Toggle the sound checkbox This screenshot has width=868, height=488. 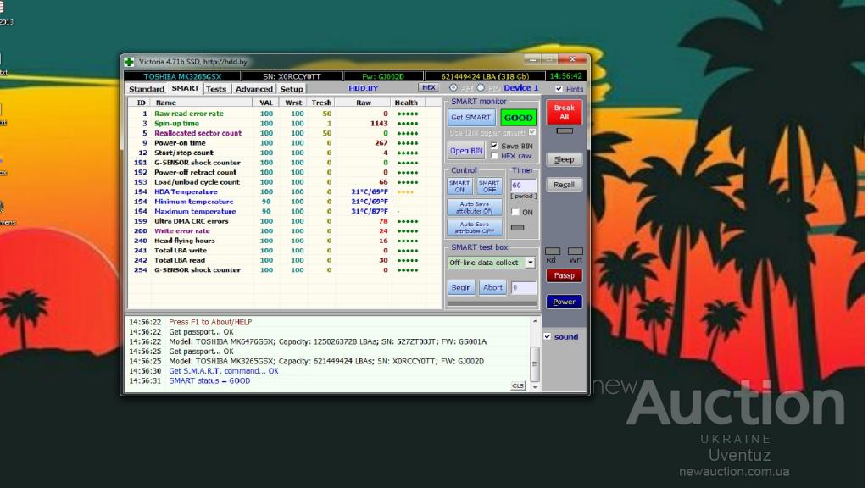coord(547,336)
